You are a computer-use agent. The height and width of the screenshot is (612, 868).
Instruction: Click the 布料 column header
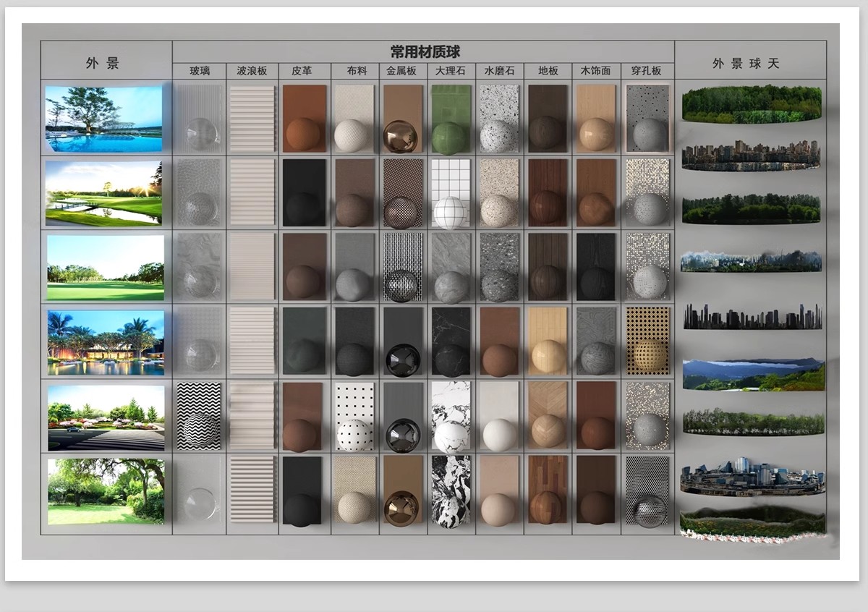(x=357, y=71)
